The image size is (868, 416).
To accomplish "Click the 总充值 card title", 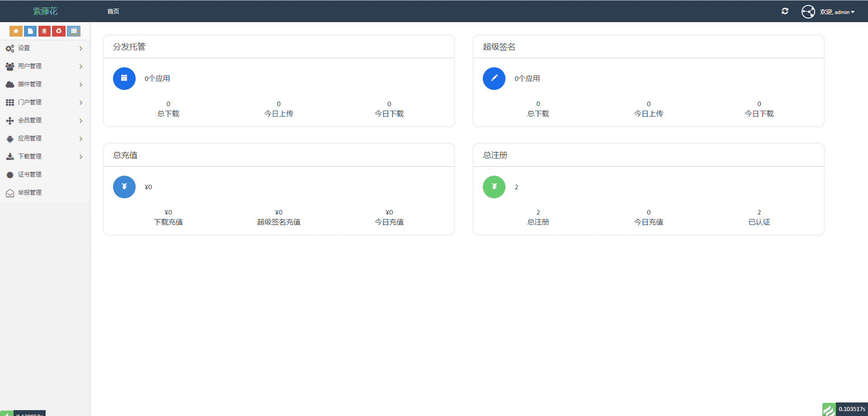I will click(x=125, y=155).
